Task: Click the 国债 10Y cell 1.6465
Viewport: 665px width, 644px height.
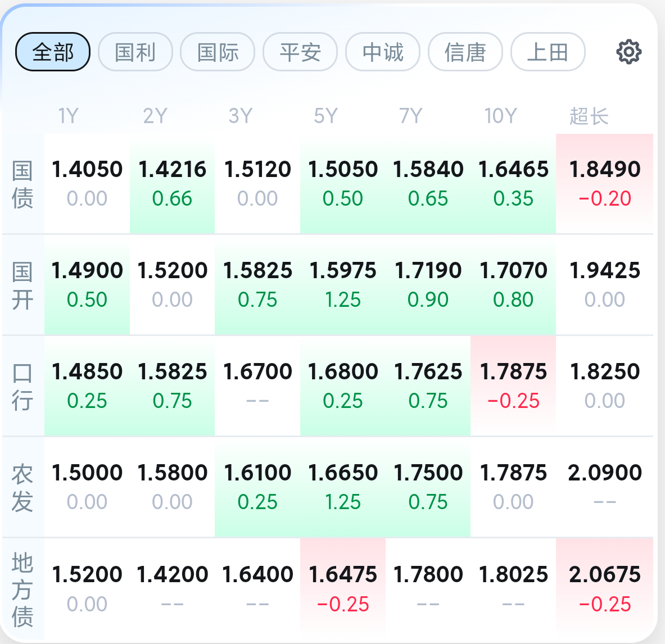Action: pos(513,183)
